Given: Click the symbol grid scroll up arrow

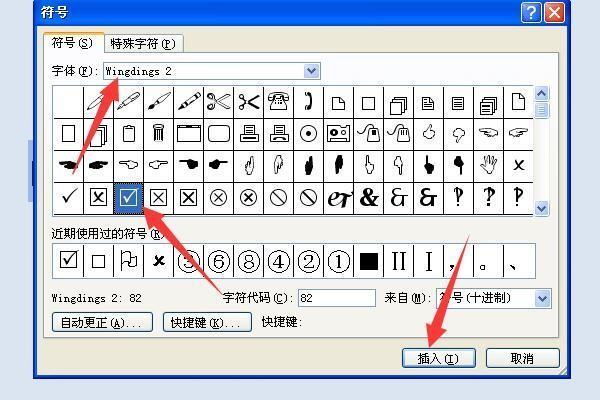Looking at the screenshot, I should [x=542, y=93].
